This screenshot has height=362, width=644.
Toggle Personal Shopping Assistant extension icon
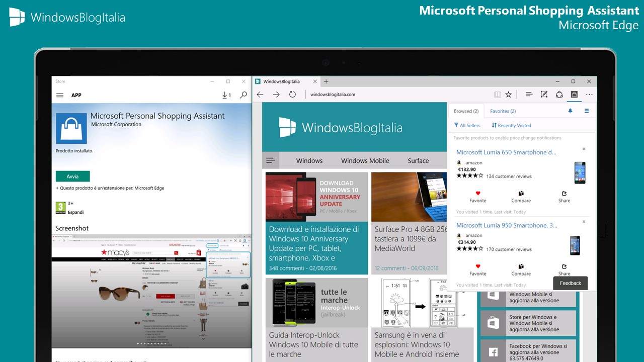(574, 95)
